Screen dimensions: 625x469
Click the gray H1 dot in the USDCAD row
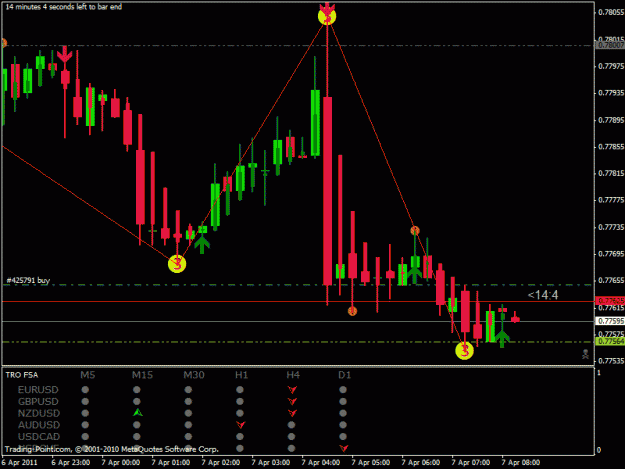240,436
